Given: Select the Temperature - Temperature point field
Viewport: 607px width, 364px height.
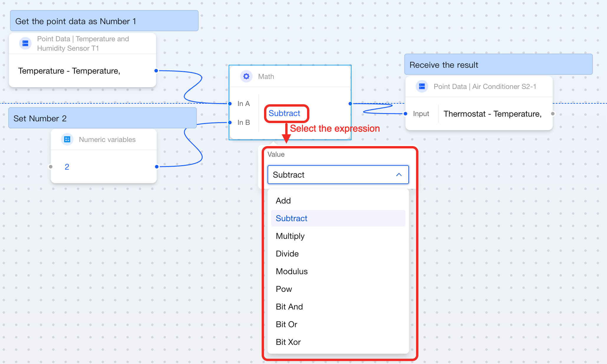Looking at the screenshot, I should tap(69, 71).
